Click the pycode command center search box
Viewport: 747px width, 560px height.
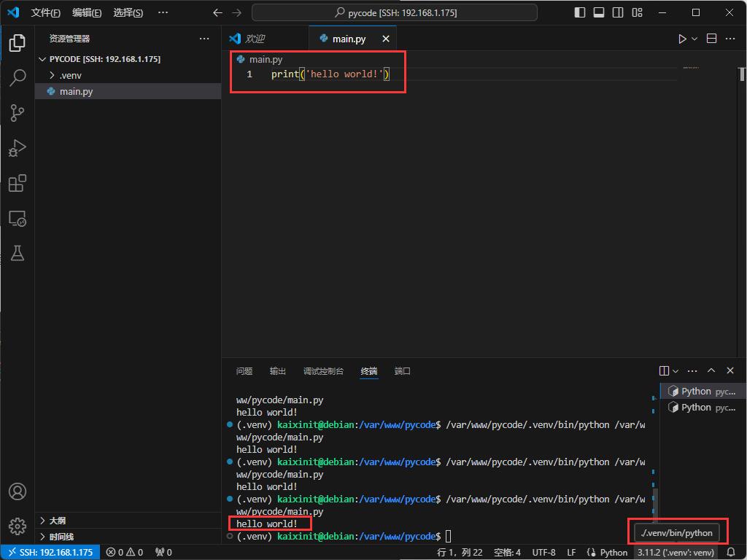click(x=395, y=12)
